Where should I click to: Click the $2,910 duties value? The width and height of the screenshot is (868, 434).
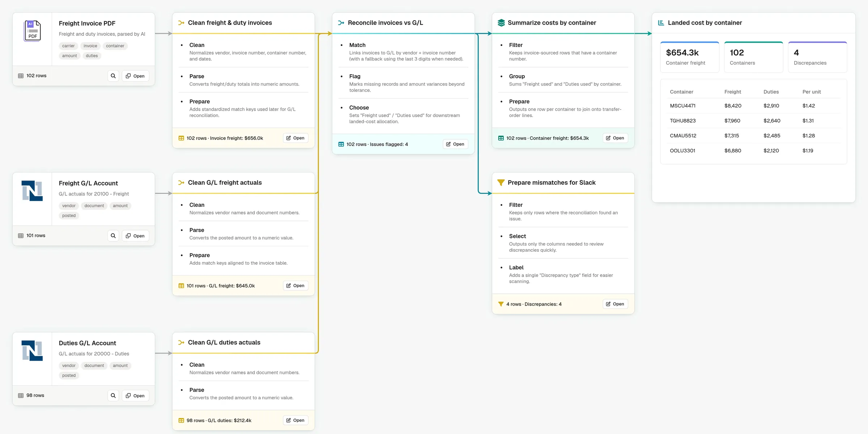pos(771,106)
